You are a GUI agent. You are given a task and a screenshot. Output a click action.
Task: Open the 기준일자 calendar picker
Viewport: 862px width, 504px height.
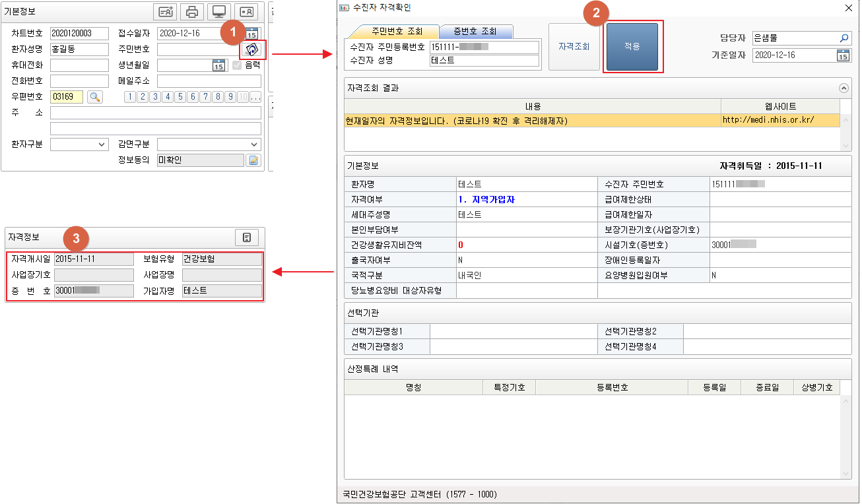tap(843, 55)
